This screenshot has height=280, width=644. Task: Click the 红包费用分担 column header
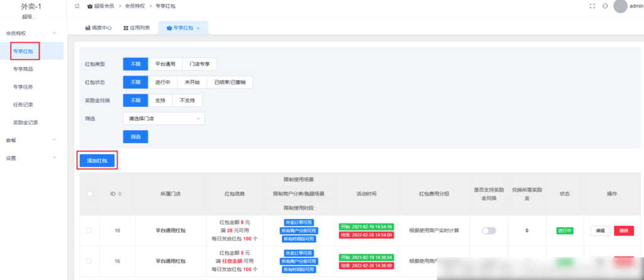[x=434, y=194]
